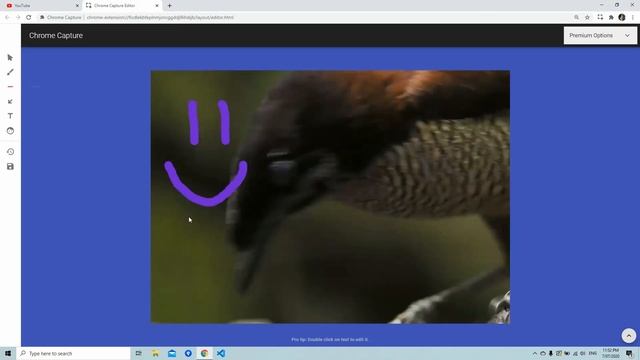Image resolution: width=640 pixels, height=360 pixels.
Task: Open File Explorer from the taskbar
Action: point(156,353)
